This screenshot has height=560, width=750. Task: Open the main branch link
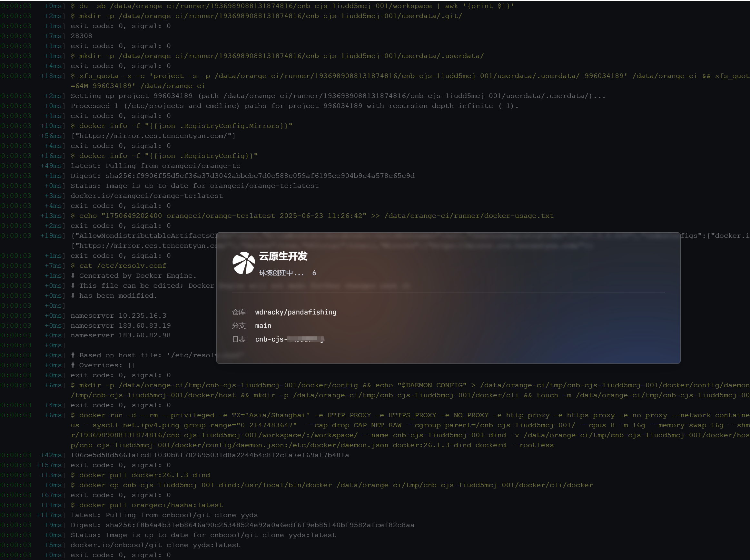263,325
